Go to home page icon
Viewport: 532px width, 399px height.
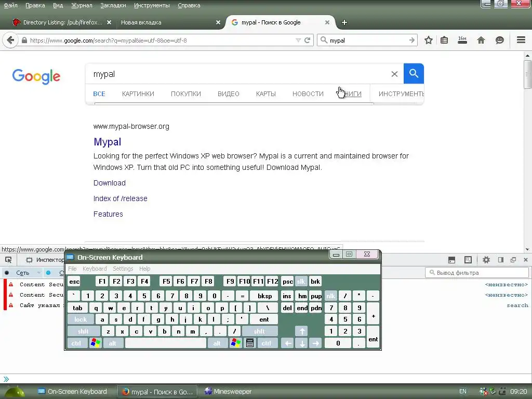(481, 41)
